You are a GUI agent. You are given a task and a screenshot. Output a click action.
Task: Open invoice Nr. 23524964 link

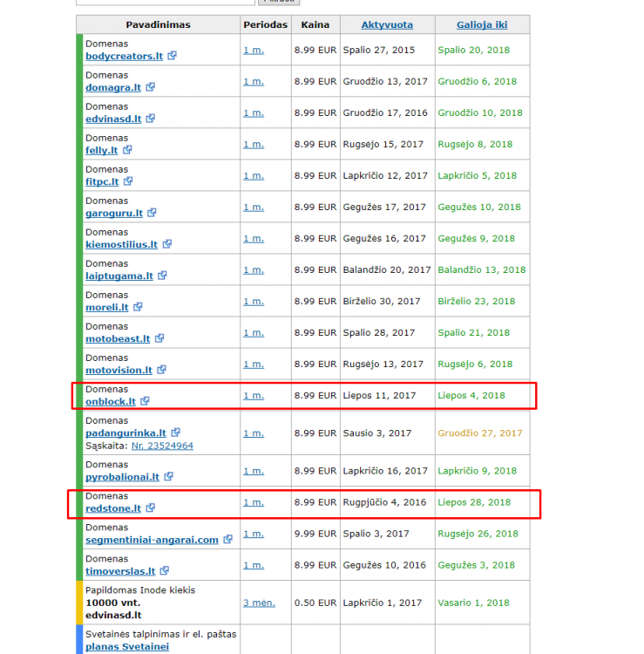click(x=162, y=446)
